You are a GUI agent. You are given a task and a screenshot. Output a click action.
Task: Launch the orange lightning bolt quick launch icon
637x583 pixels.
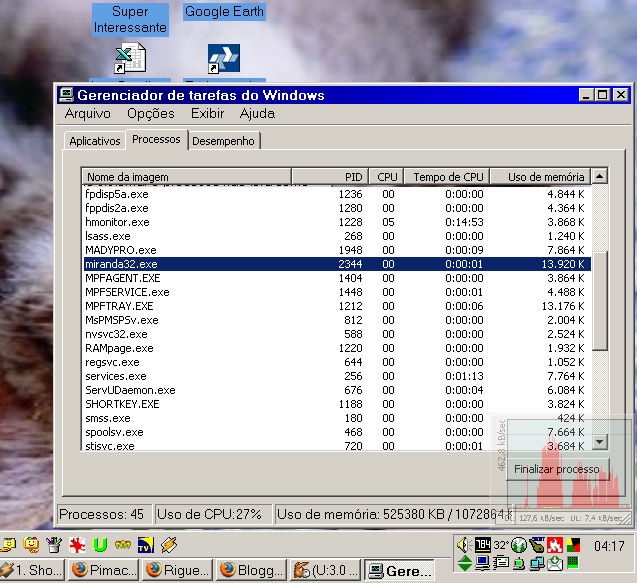pos(169,544)
